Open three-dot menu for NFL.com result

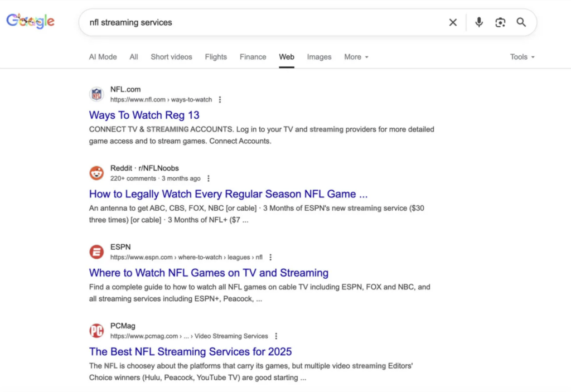pyautogui.click(x=220, y=100)
